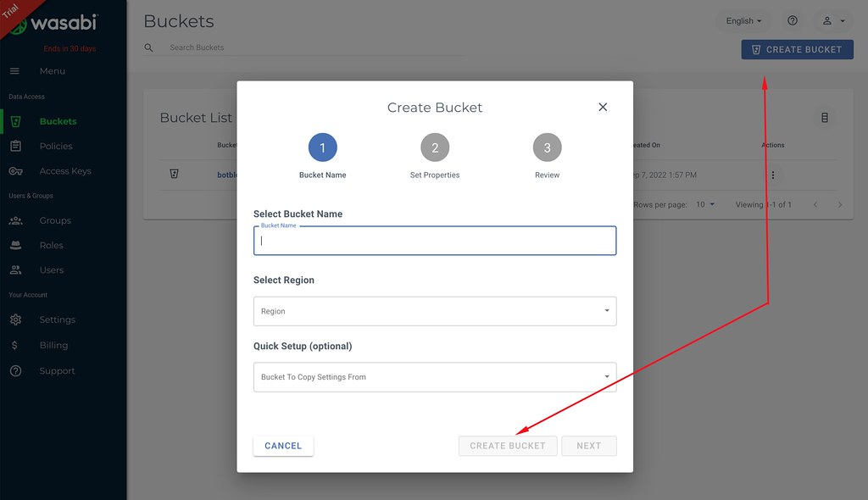Image resolution: width=868 pixels, height=500 pixels.
Task: Open Policies via its clipboard icon
Action: (15, 146)
